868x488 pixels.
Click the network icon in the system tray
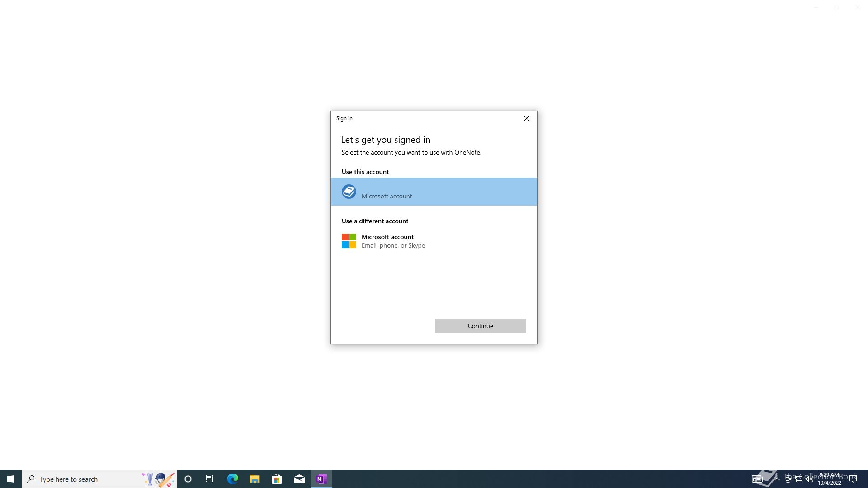click(x=798, y=479)
